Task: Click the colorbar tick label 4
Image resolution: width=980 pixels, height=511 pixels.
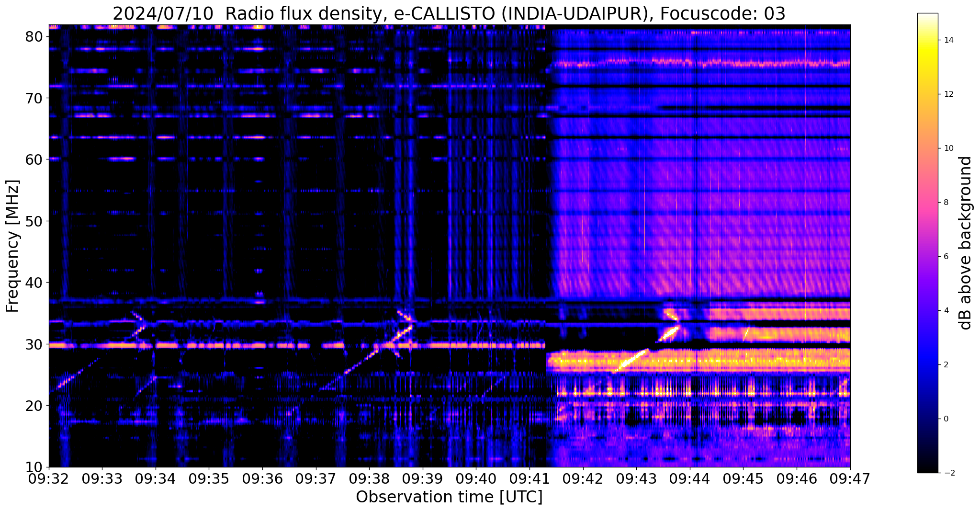Action: point(945,311)
